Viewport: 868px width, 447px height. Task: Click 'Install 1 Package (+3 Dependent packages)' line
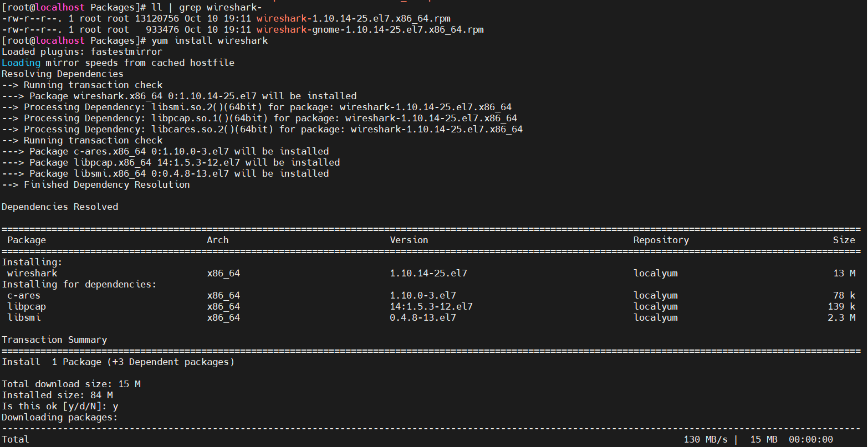(x=118, y=362)
